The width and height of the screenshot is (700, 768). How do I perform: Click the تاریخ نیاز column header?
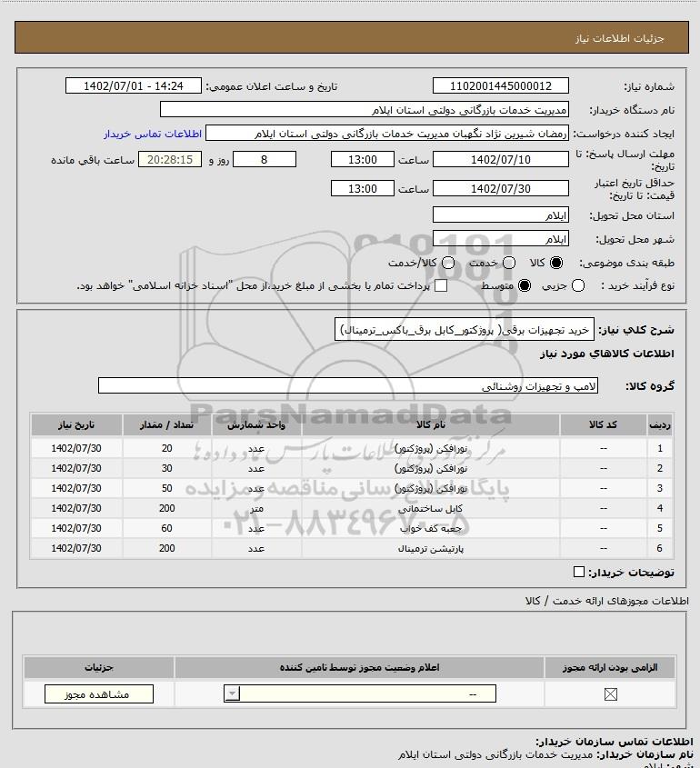coord(76,425)
